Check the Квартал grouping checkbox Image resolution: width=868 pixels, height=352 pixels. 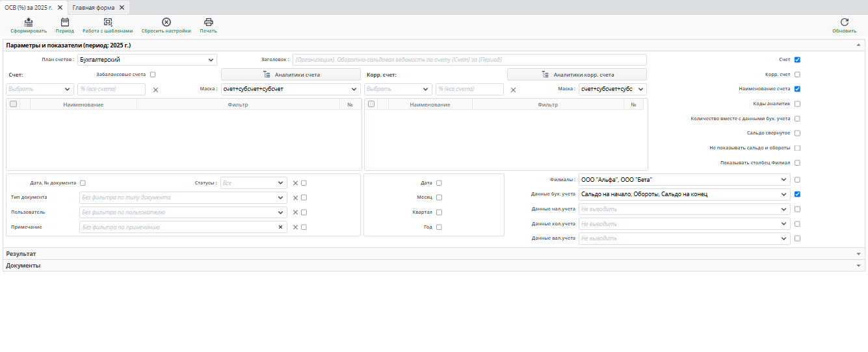click(439, 212)
